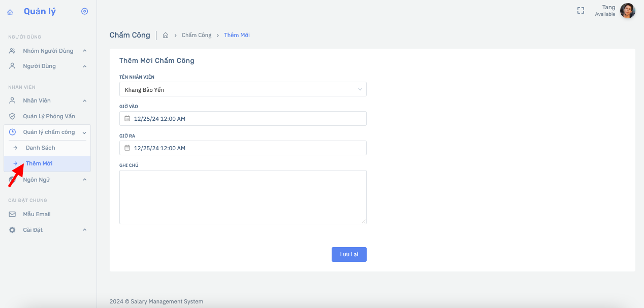Viewport: 644px width, 308px height.
Task: Click calendar icon in Giờ Vào field
Action: point(127,119)
